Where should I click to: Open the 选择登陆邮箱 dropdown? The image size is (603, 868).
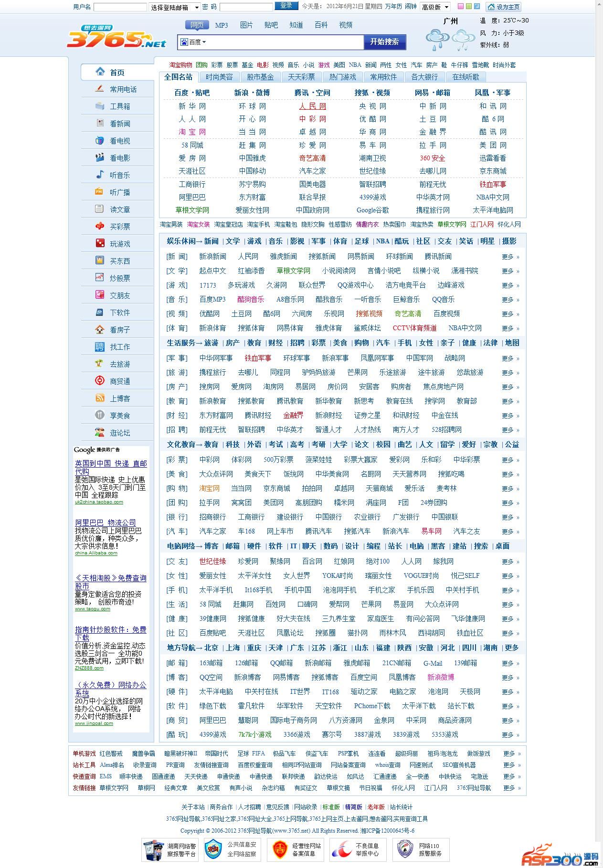click(175, 7)
